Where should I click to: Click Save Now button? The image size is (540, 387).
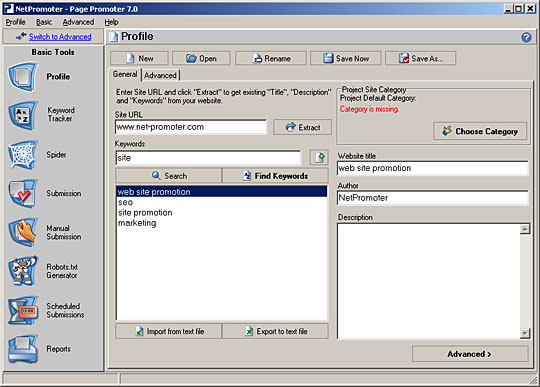click(345, 58)
